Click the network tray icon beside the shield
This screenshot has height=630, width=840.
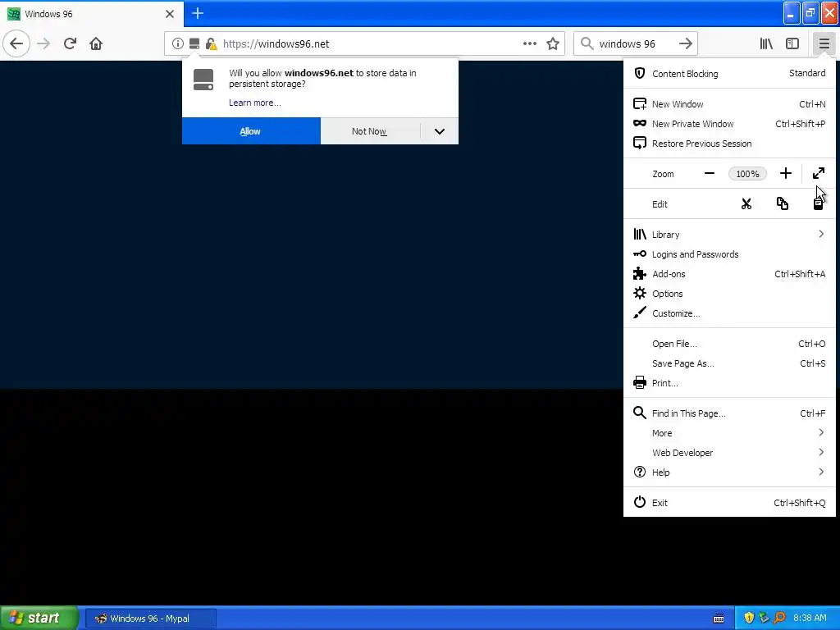click(x=764, y=619)
